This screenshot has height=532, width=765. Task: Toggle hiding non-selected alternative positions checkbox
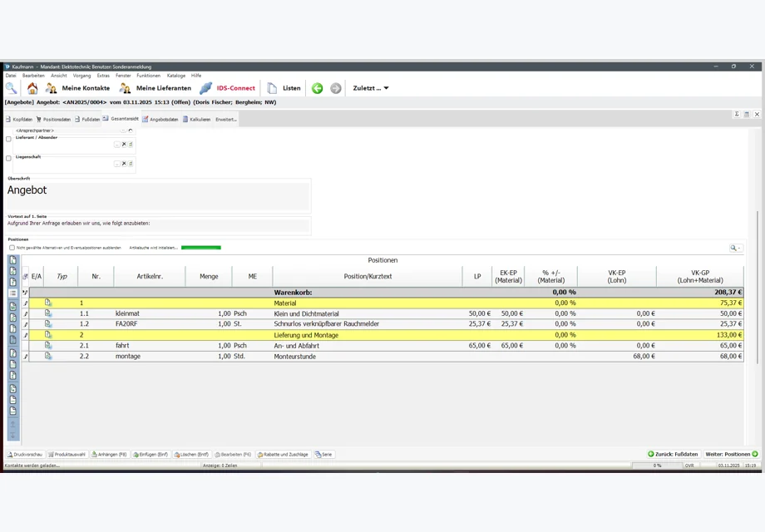click(x=12, y=248)
